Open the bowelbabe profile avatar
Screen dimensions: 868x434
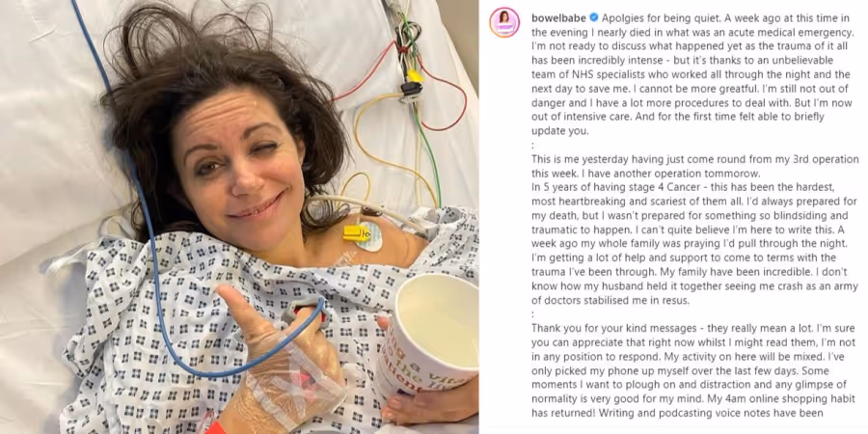(504, 23)
